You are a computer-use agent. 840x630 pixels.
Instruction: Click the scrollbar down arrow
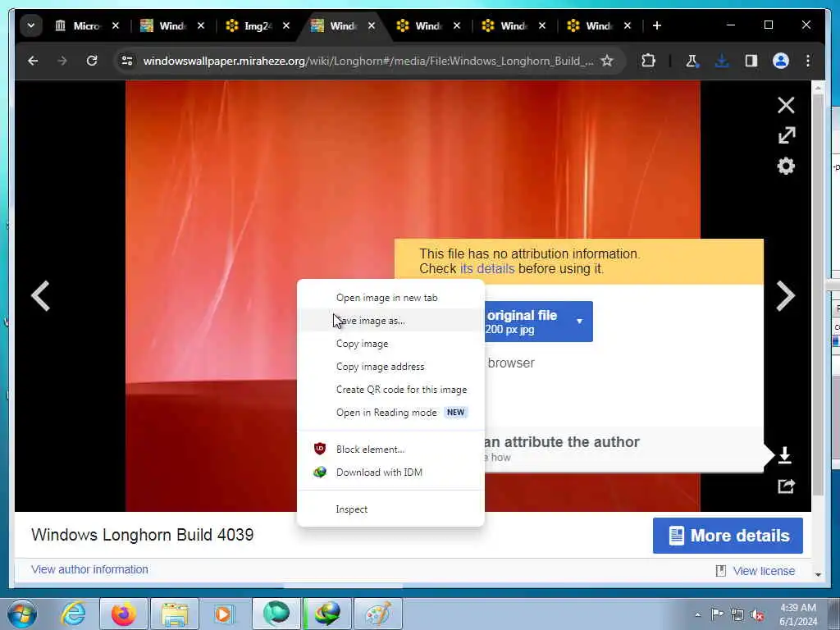[x=818, y=575]
